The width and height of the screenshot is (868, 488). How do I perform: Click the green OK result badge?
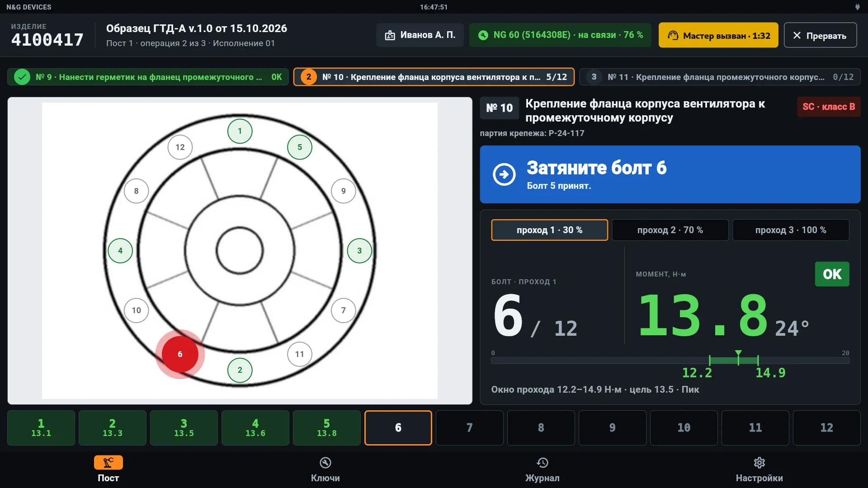pyautogui.click(x=832, y=274)
